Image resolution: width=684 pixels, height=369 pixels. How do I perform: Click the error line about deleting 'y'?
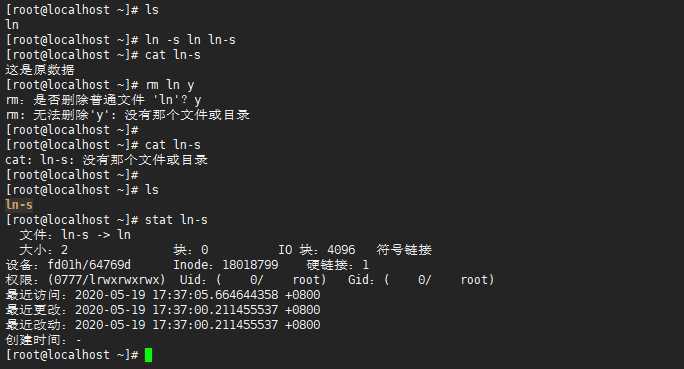(x=127, y=115)
